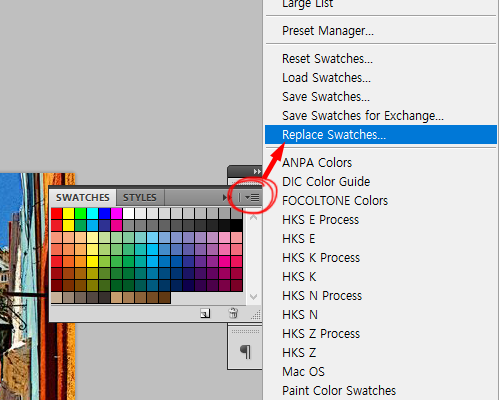Screen dimensions: 500x400
Task: Load FOCOLTONE Colors swatch library
Action: pyautogui.click(x=335, y=201)
